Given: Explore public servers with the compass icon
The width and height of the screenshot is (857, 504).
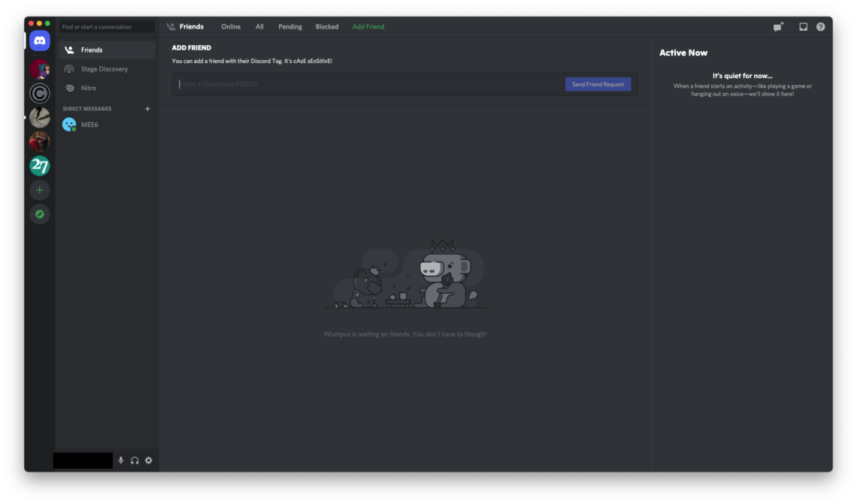Looking at the screenshot, I should (39, 214).
